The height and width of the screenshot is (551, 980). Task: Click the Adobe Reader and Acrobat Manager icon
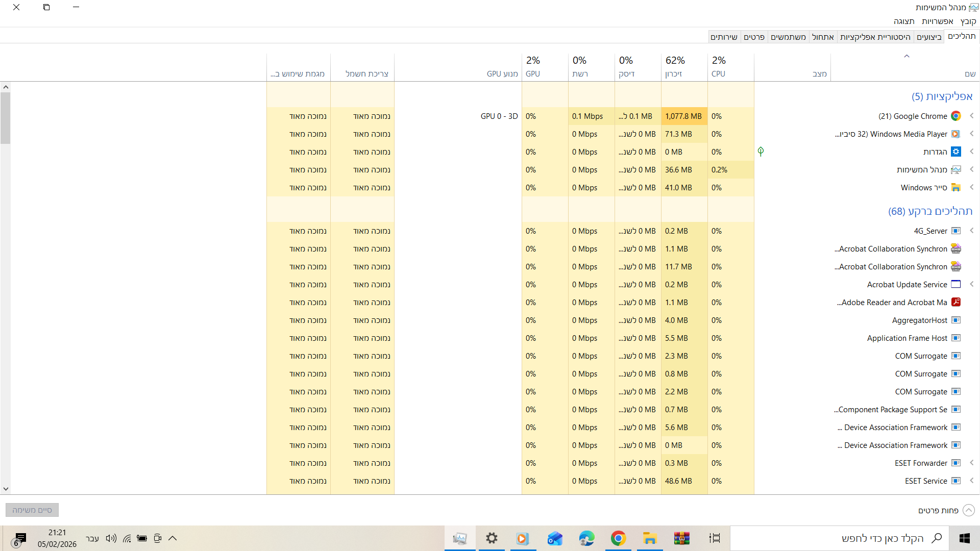click(955, 302)
